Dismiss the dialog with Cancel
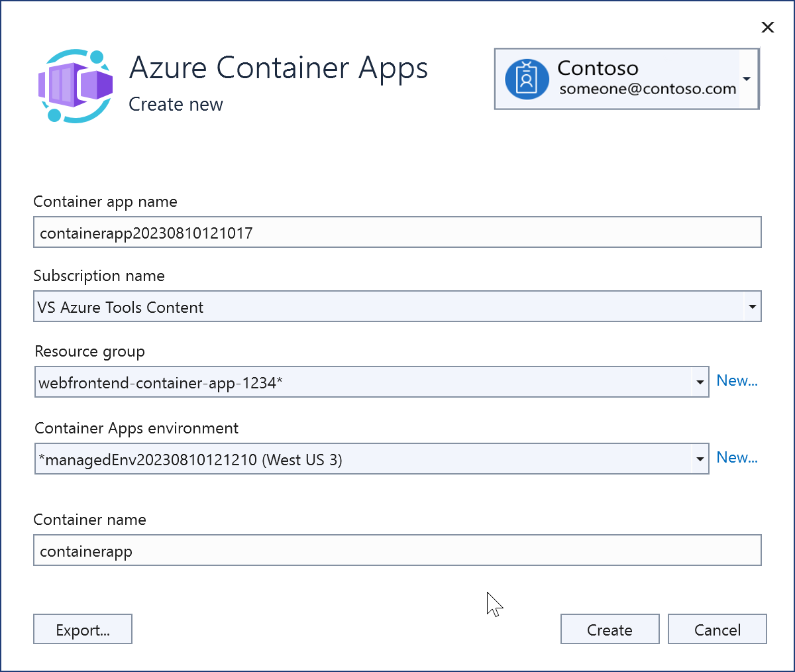Screen dimensions: 795x672 717,629
